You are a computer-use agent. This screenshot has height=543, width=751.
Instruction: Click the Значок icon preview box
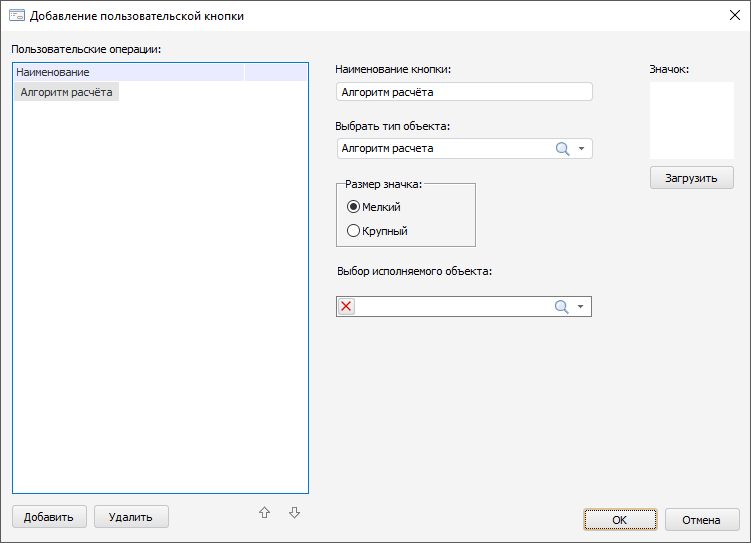pyautogui.click(x=691, y=120)
